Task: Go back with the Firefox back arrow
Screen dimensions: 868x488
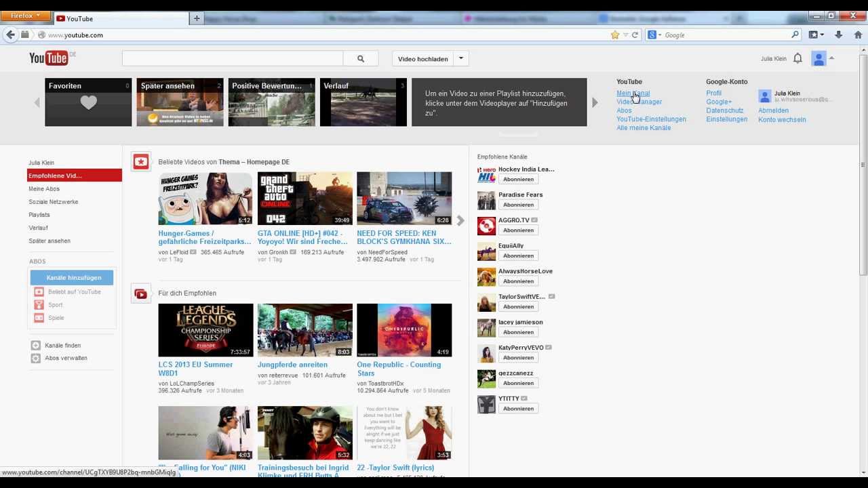Action: [10, 35]
